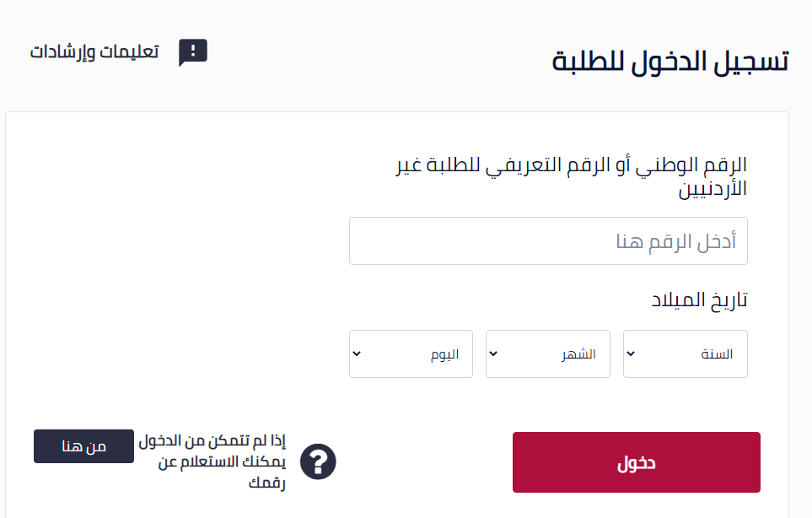812x518 pixels.
Task: Click the exclamation speech-bubble instructions icon
Action: pyautogui.click(x=192, y=51)
